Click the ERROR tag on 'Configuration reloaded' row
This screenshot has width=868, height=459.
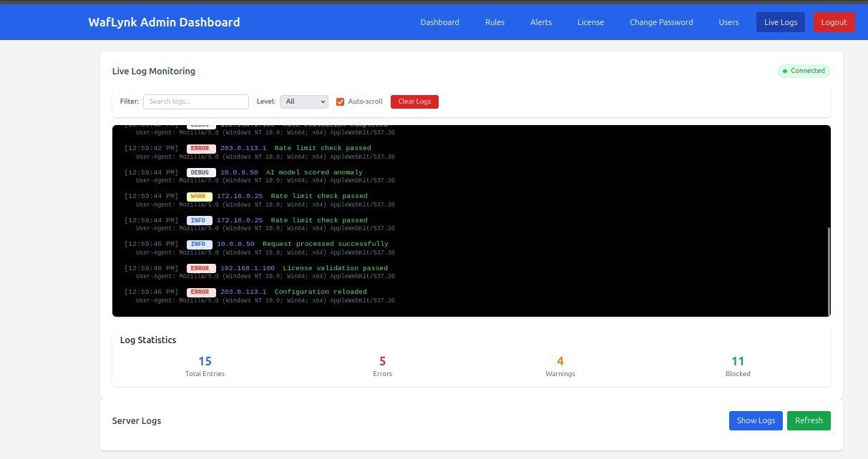201,292
